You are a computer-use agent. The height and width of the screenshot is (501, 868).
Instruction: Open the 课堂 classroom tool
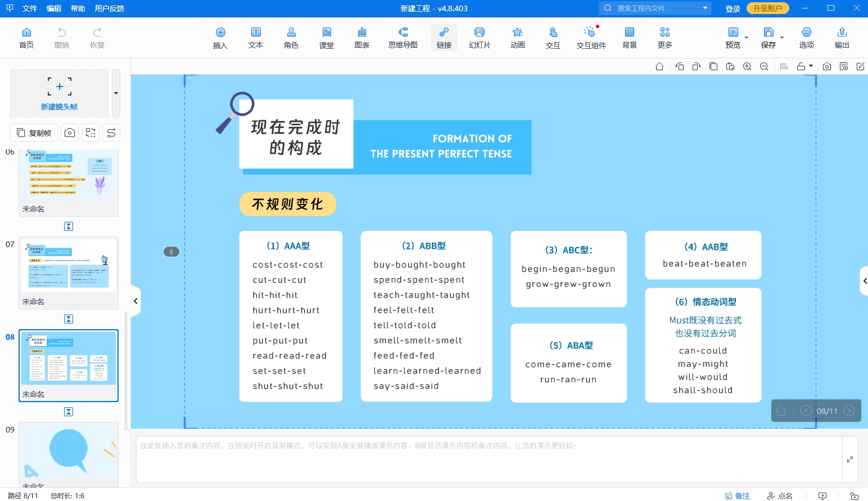tap(327, 38)
